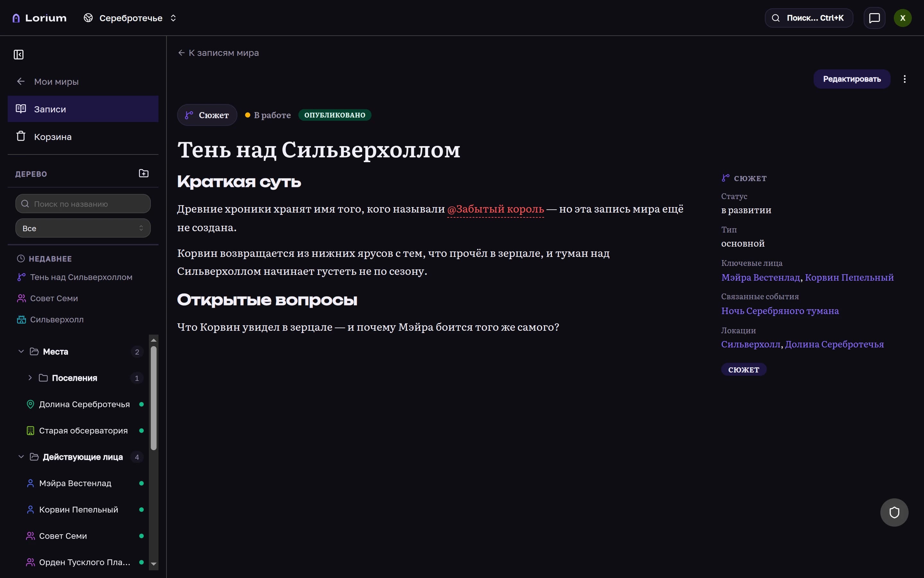The width and height of the screenshot is (924, 578).
Task: Click the tree scrollbar up arrow
Action: (153, 340)
